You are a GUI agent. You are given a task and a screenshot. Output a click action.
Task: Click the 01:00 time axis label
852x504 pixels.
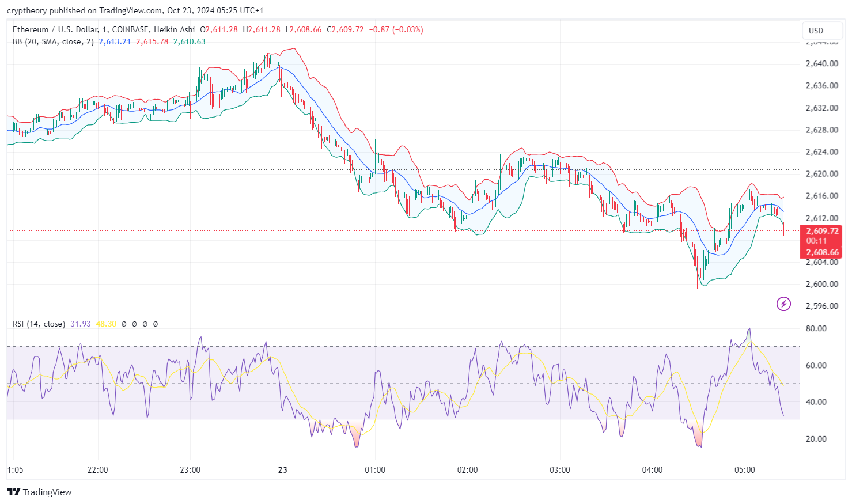(375, 469)
